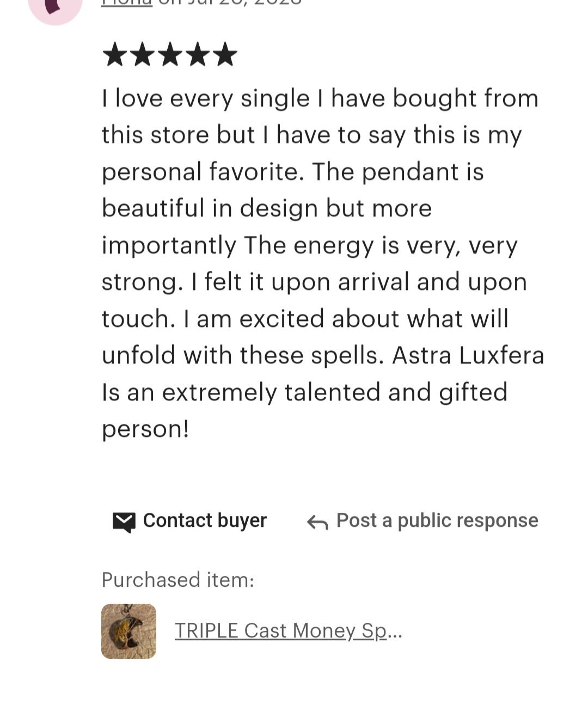Click the fourth star of the rating
Image resolution: width=588 pixels, height=704 pixels.
tap(197, 54)
